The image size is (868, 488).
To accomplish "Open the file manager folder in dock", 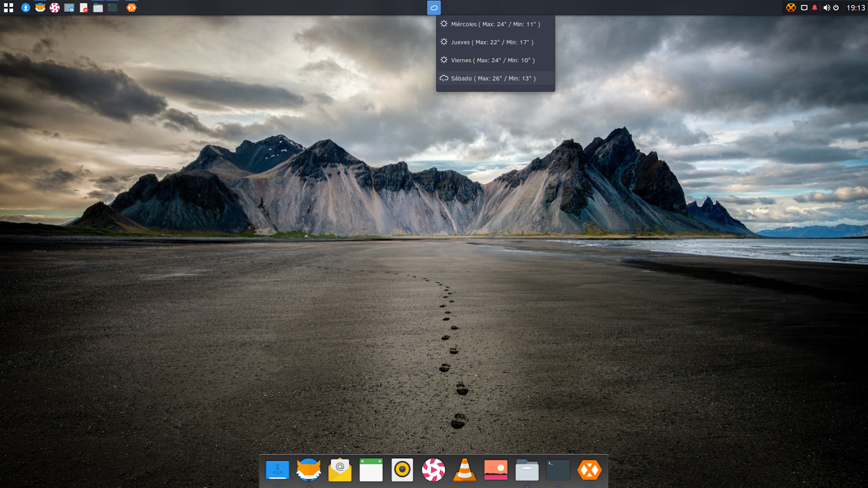I will click(527, 470).
